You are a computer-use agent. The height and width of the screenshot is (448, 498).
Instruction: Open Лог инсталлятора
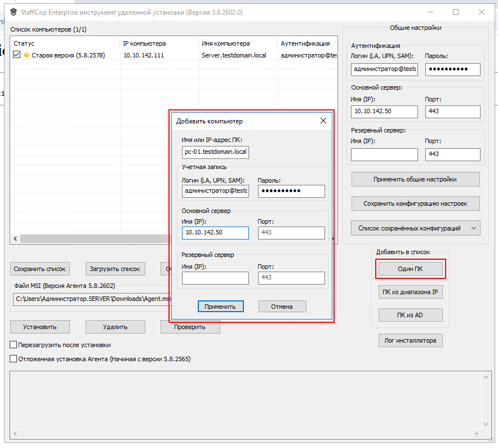(x=410, y=340)
